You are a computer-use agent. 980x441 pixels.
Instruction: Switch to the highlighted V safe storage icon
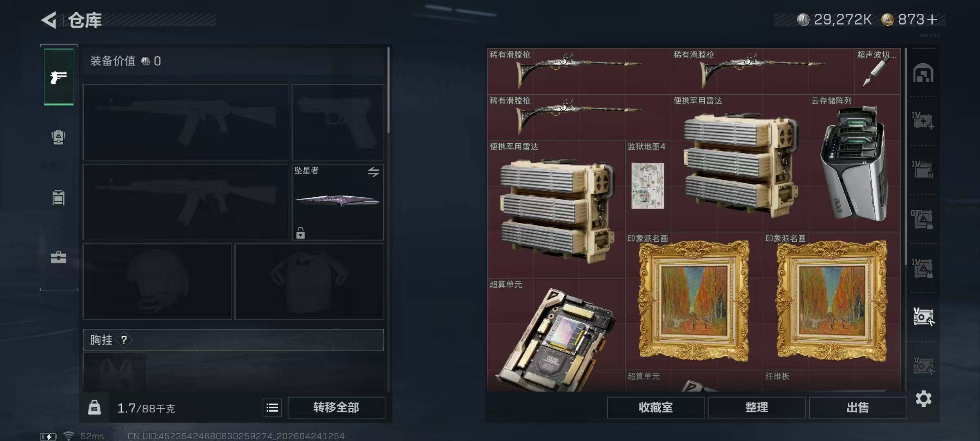tap(923, 317)
